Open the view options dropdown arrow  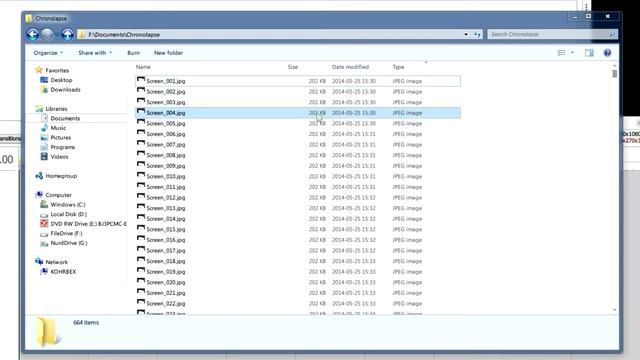point(572,53)
